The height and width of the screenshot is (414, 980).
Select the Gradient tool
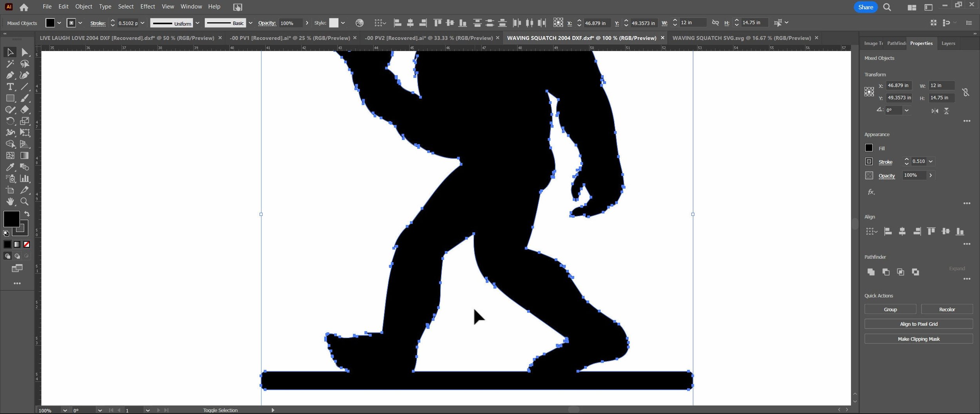coord(25,155)
